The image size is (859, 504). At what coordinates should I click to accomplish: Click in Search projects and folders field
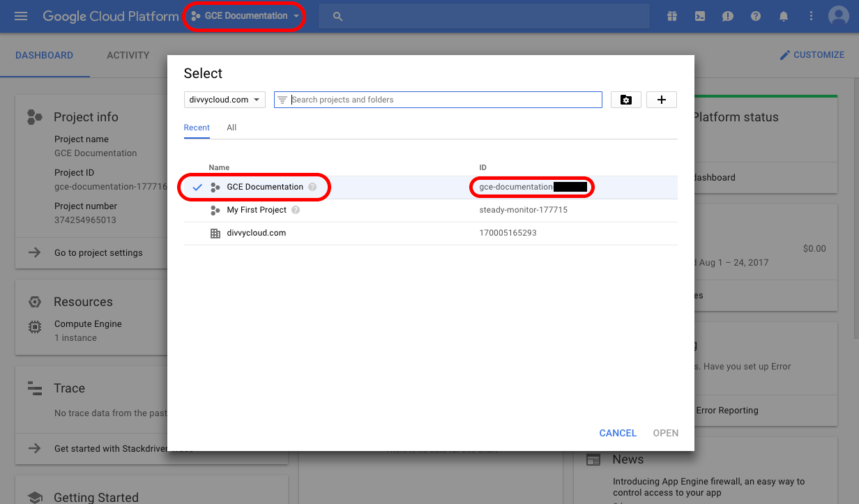click(438, 100)
